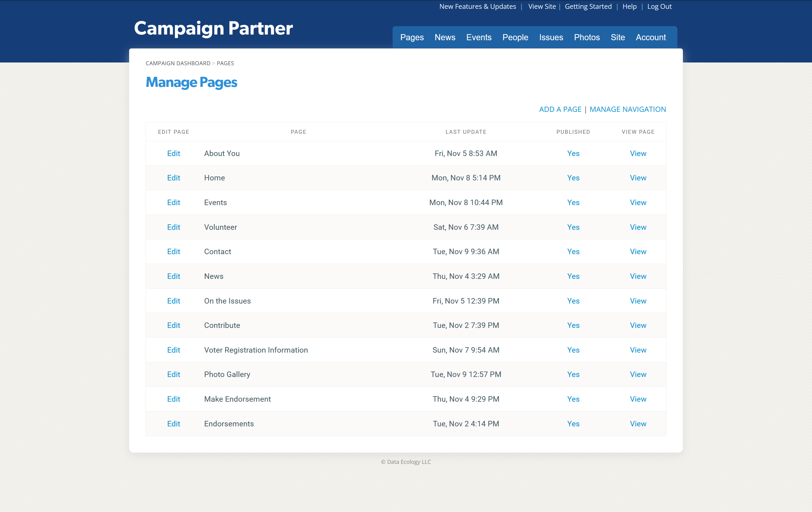This screenshot has height=512, width=812.
Task: Edit the Photo Gallery page
Action: click(173, 374)
